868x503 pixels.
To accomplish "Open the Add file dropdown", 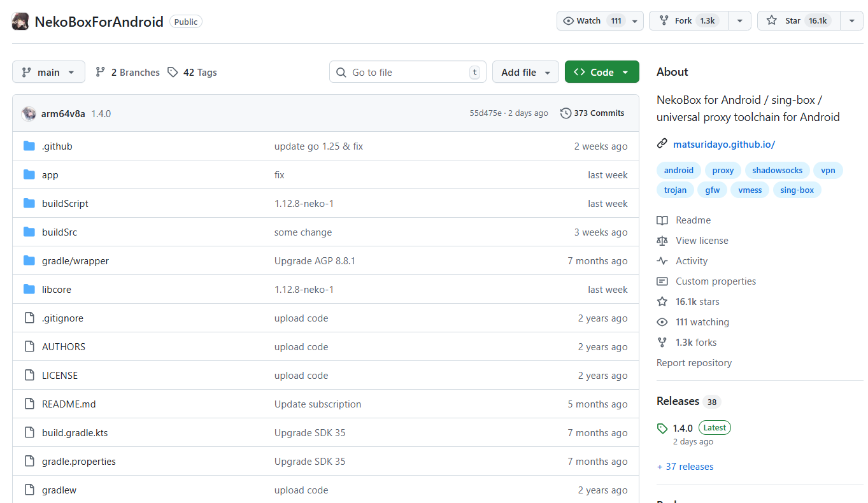I will point(525,72).
